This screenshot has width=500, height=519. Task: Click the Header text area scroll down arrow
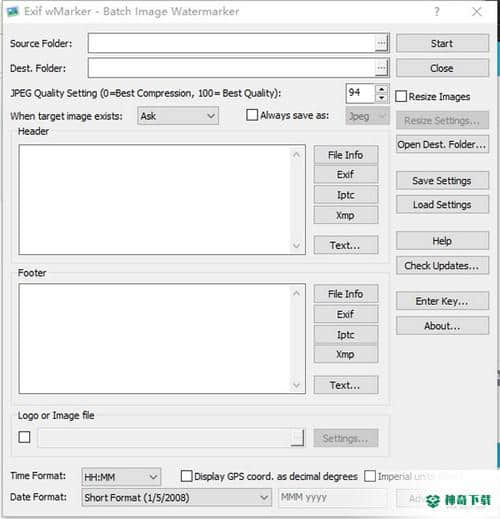296,246
